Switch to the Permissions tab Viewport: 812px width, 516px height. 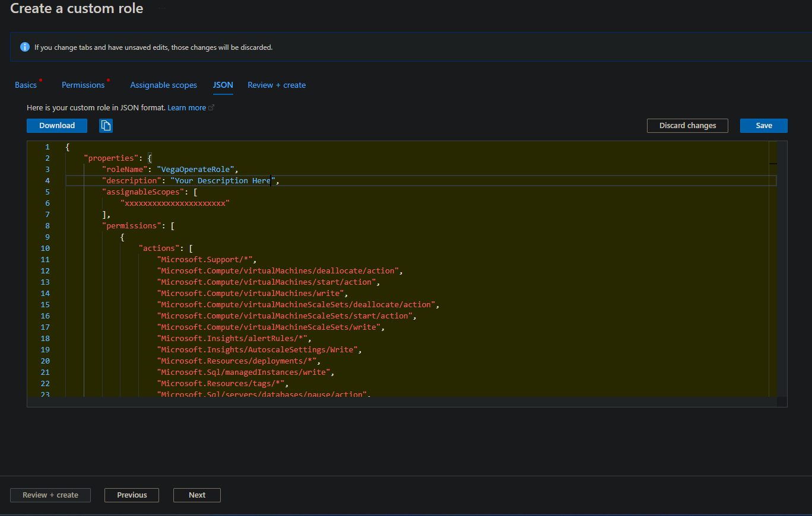coord(83,85)
